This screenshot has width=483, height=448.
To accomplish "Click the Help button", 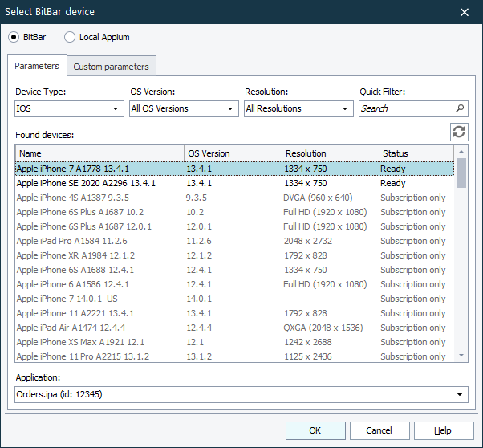I will click(443, 430).
